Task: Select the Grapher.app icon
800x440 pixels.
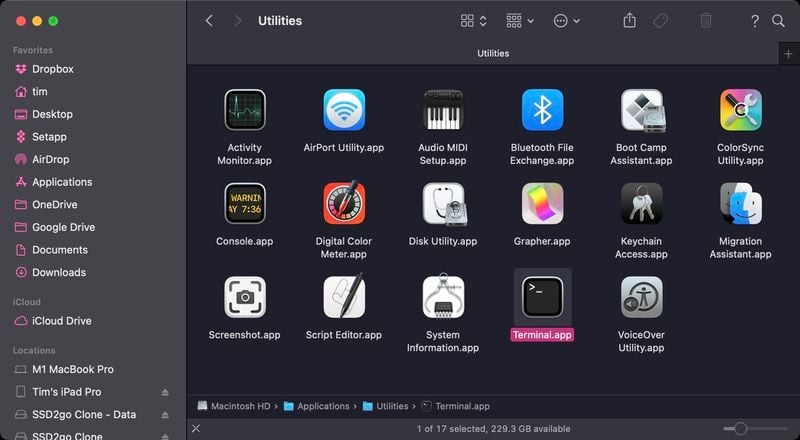Action: tap(542, 204)
